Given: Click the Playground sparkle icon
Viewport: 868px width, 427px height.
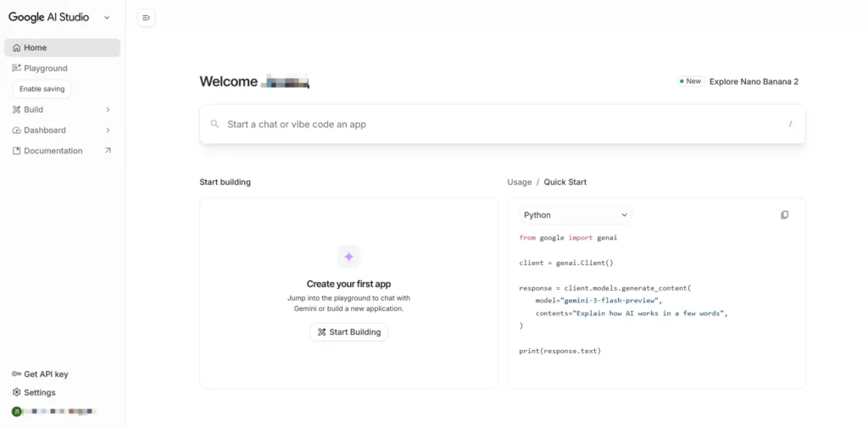Looking at the screenshot, I should (17, 68).
